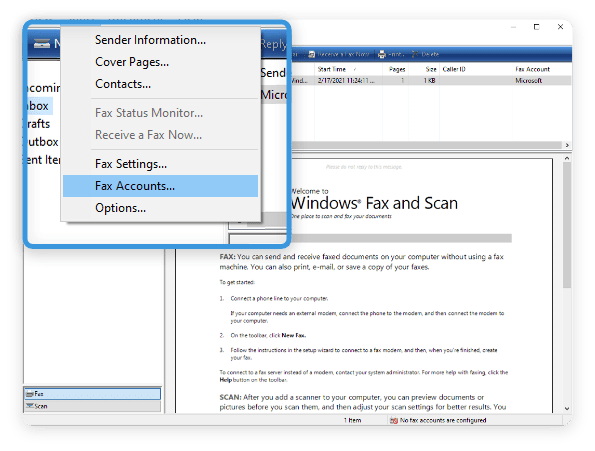595x451 pixels.
Task: Open Sender Information menu entry
Action: pos(150,40)
